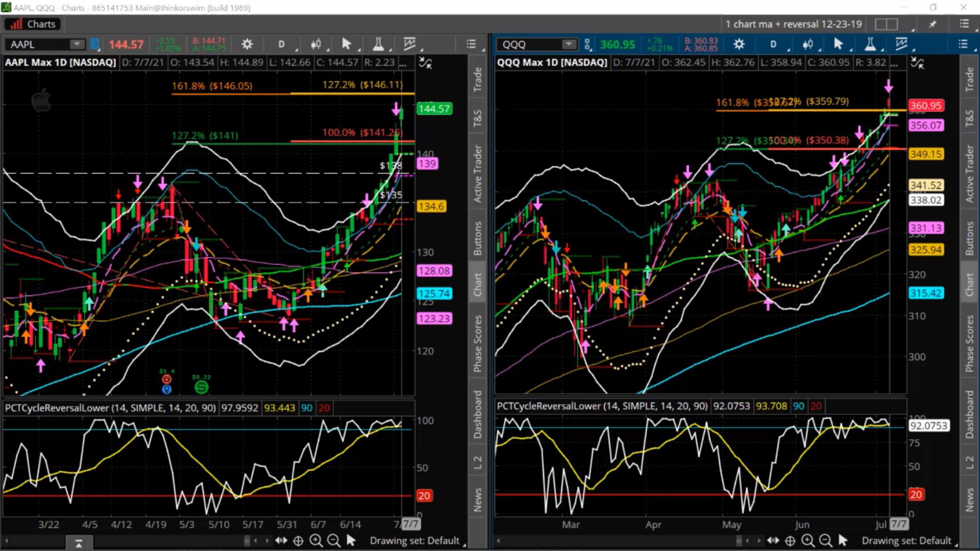The height and width of the screenshot is (551, 980).
Task: Click QQQ expand horizontally arrows icon
Action: 773,540
